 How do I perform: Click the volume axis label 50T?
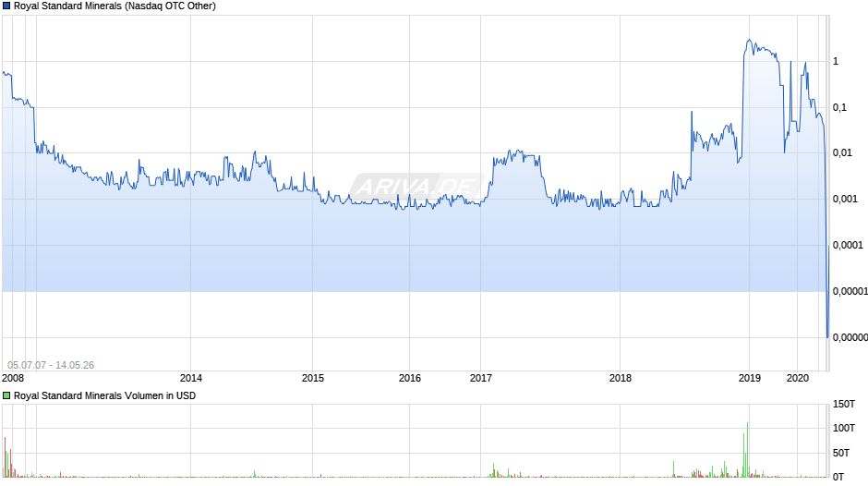[841, 453]
